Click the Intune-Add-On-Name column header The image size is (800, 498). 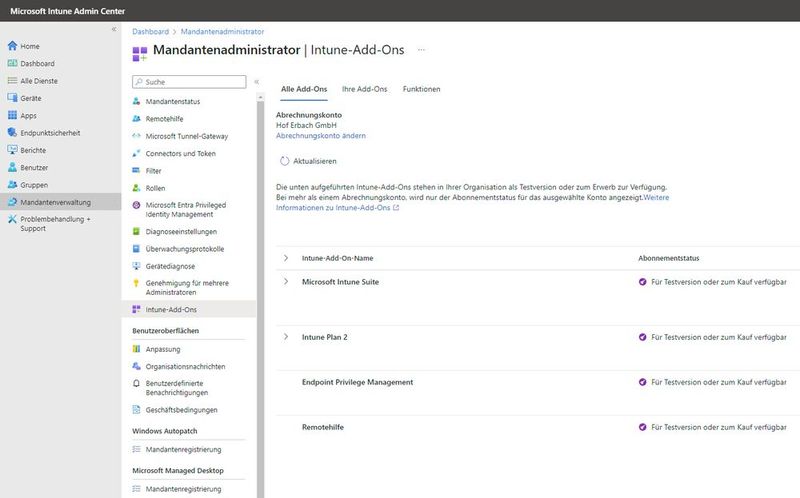tap(338, 258)
